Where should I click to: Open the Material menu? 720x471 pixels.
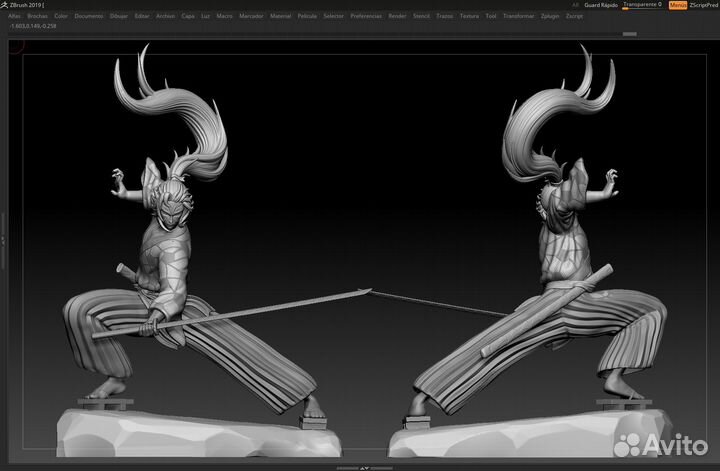pos(281,17)
